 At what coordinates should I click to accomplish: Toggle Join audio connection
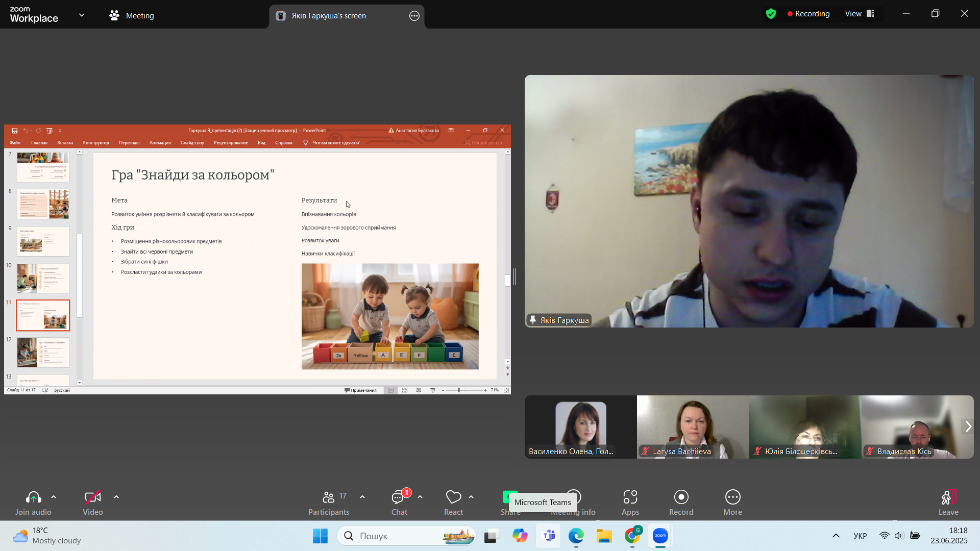click(33, 503)
